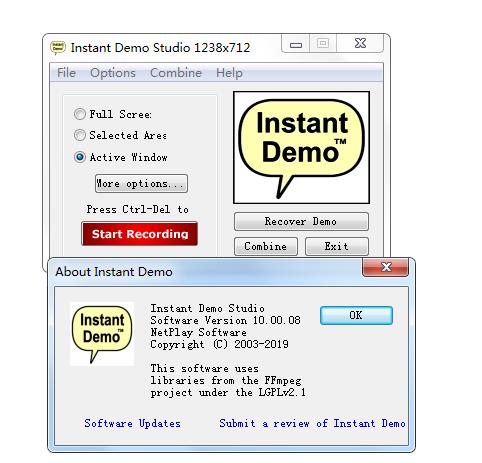Click the Instant Demo title bar app icon

[58, 48]
